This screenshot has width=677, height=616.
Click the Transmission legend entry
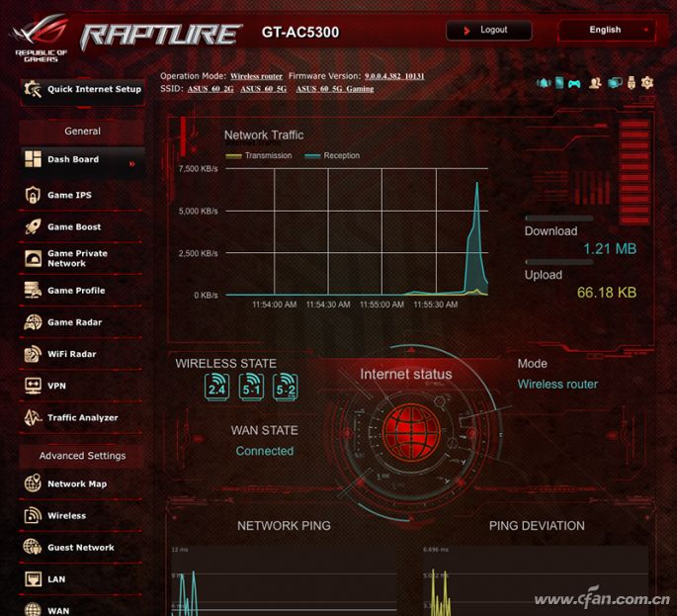click(259, 155)
